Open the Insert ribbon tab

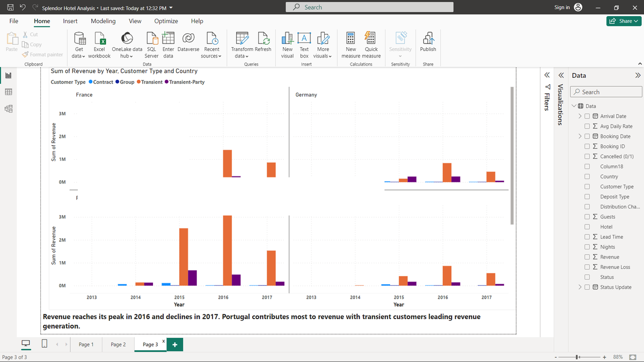click(x=70, y=21)
